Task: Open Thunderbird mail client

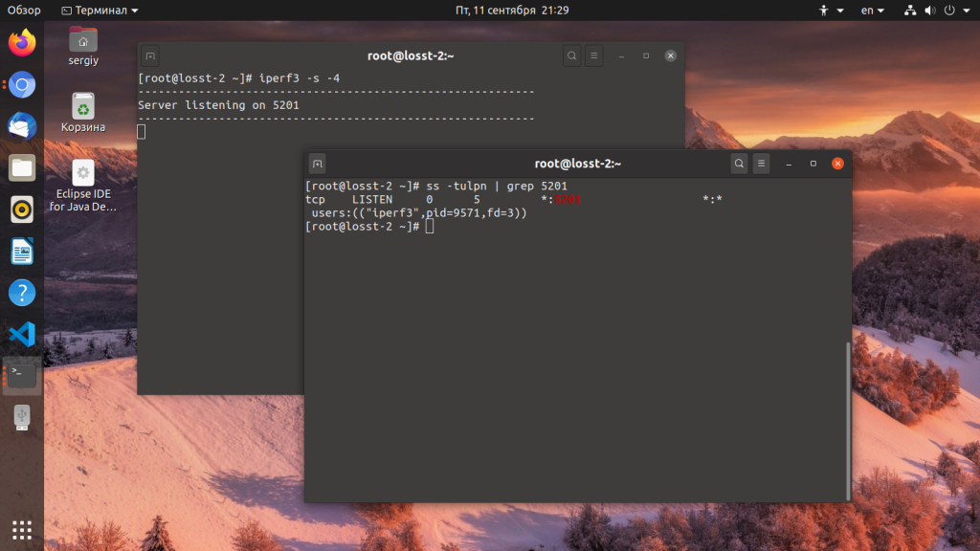Action: tap(22, 126)
